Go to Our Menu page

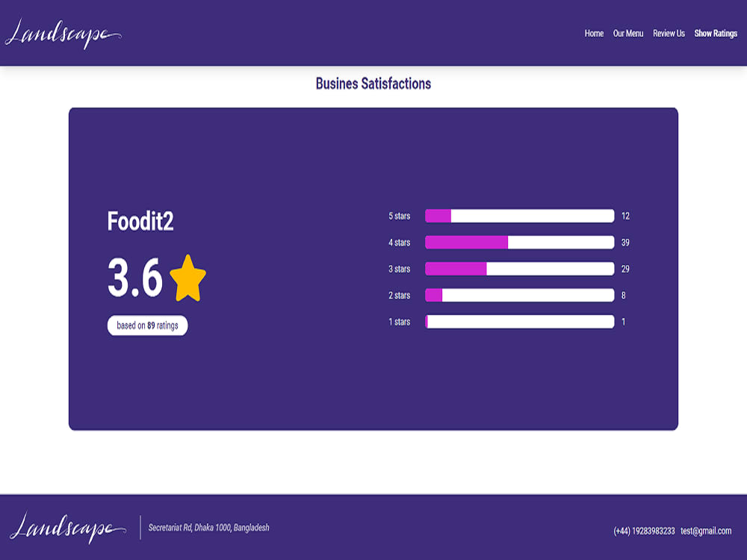pos(628,34)
